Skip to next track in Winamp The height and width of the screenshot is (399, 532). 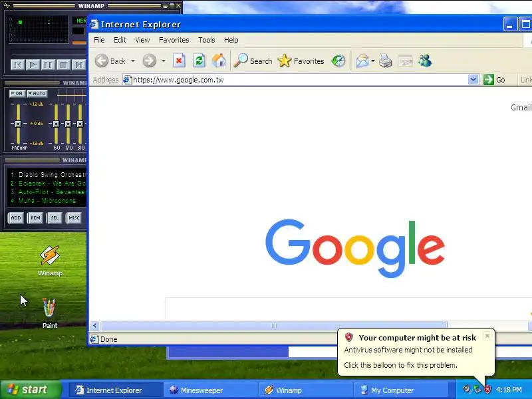(78, 65)
